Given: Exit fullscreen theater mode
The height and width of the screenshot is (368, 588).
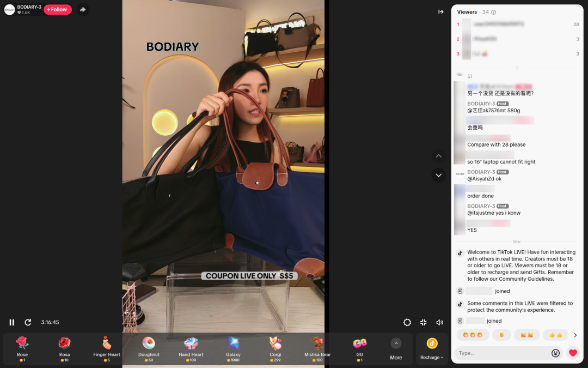Looking at the screenshot, I should [x=424, y=322].
